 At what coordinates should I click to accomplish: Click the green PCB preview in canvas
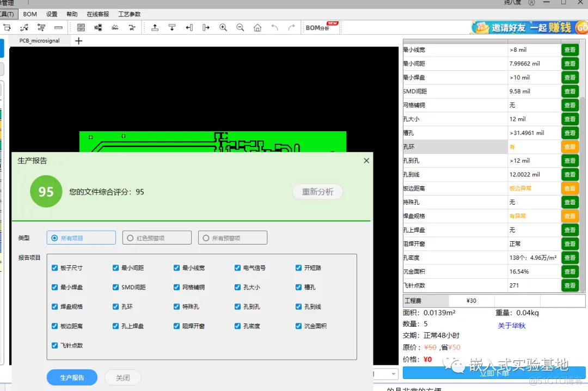[x=213, y=142]
